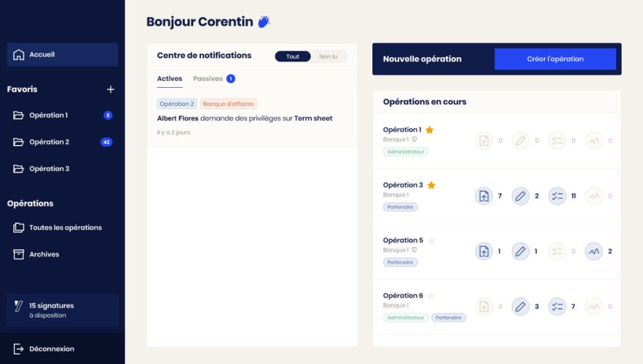Click the checklist icon for Opération 6
643x364 pixels.
pyautogui.click(x=557, y=307)
